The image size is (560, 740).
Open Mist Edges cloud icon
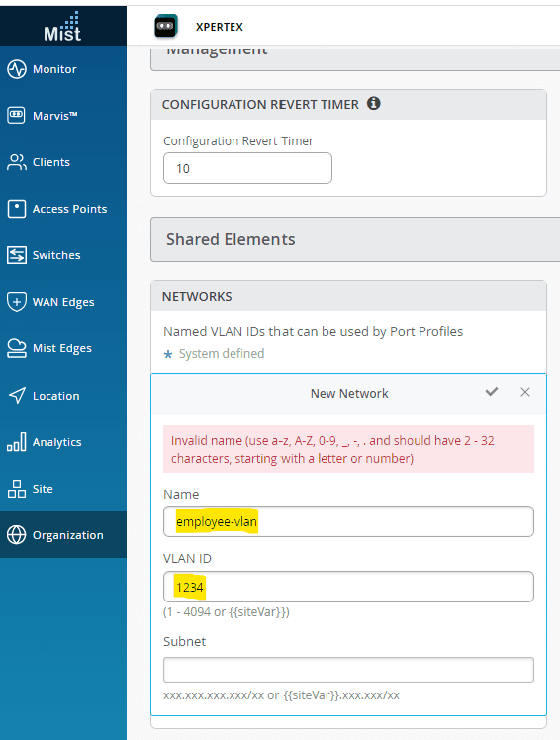pos(17,348)
